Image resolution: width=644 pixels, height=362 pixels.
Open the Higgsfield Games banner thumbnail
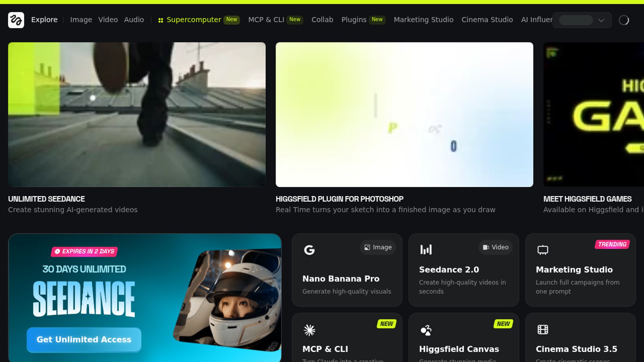point(594,115)
